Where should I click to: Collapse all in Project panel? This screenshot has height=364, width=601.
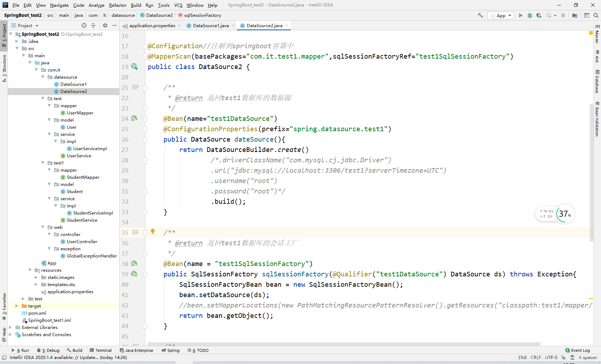tap(93, 25)
